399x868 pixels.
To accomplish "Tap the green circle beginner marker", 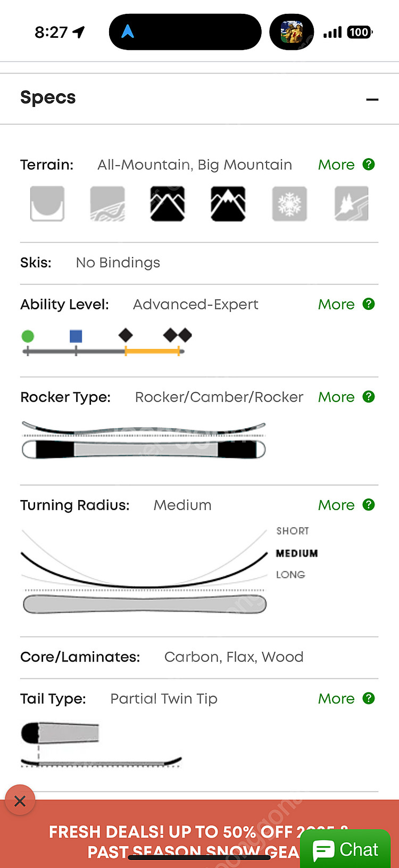I will tap(28, 336).
